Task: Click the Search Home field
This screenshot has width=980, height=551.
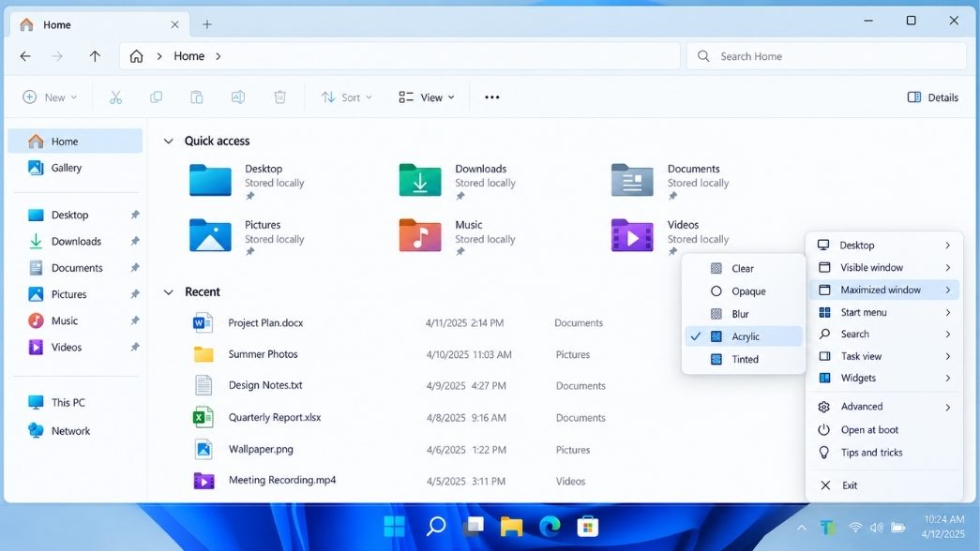Action: tap(826, 56)
